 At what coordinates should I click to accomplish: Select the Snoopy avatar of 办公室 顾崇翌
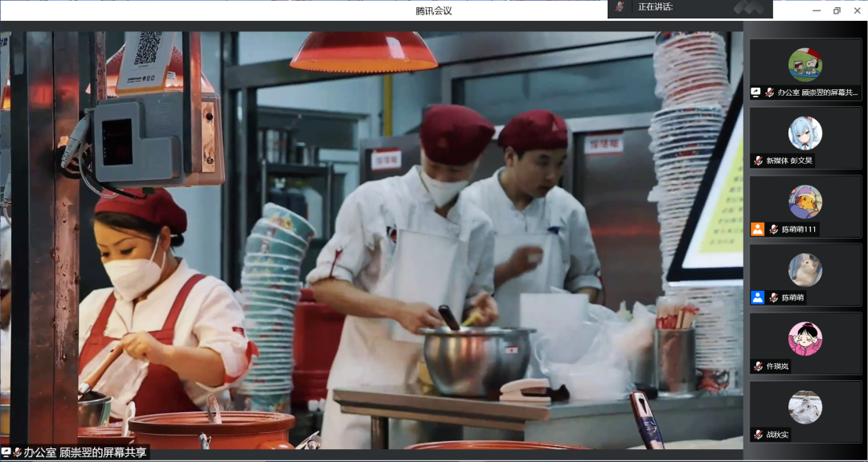point(805,64)
